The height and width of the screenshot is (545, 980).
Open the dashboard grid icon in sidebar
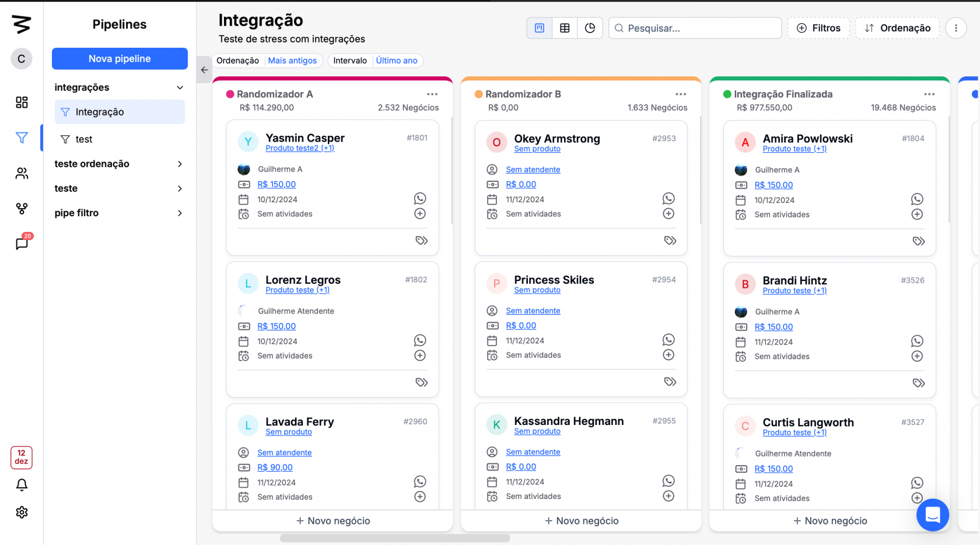pos(22,103)
